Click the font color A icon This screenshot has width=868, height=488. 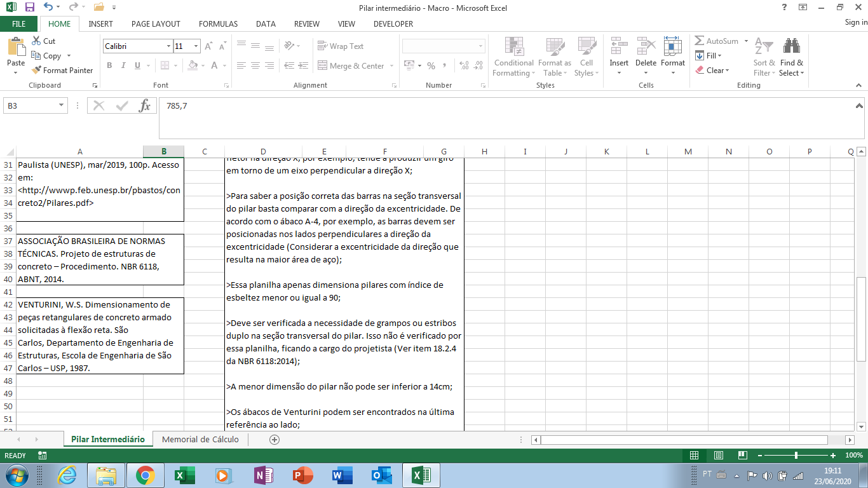[x=214, y=65]
